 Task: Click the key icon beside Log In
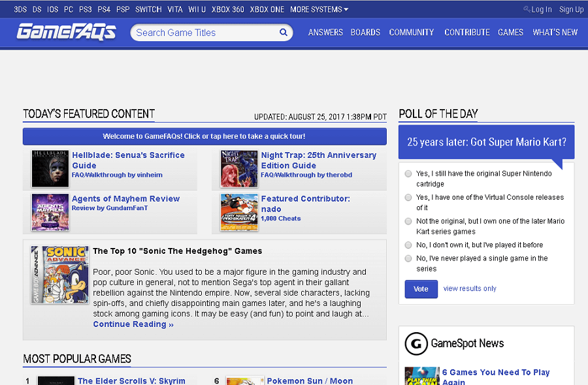point(527,9)
